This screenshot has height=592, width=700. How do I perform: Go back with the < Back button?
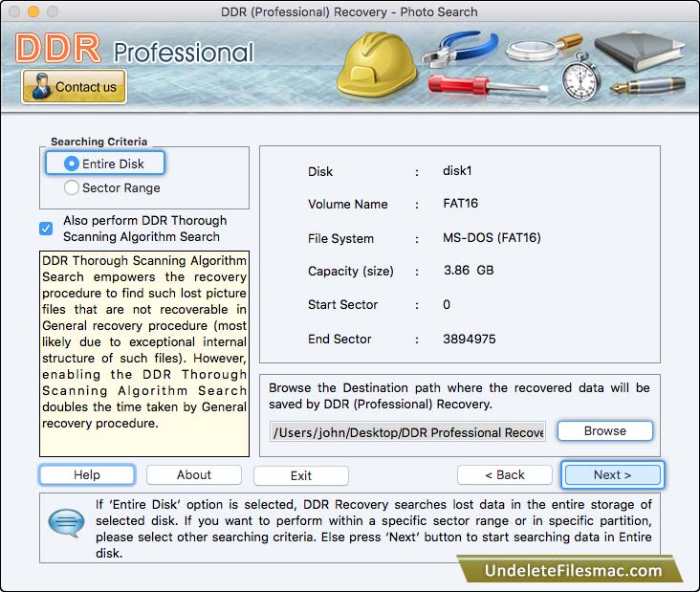(x=505, y=474)
